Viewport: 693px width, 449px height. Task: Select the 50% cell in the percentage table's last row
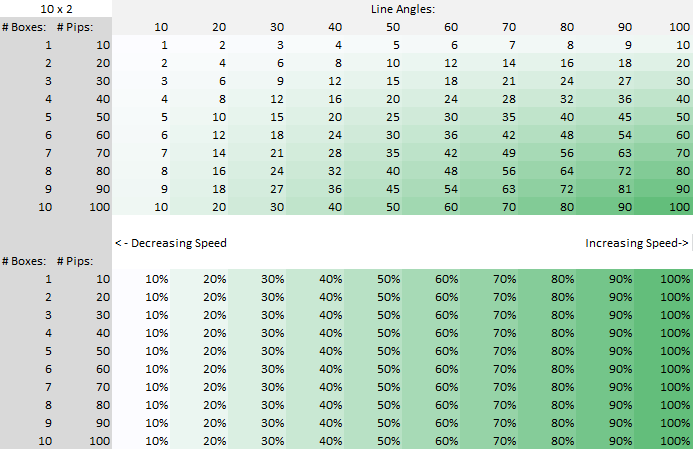pyautogui.click(x=388, y=441)
